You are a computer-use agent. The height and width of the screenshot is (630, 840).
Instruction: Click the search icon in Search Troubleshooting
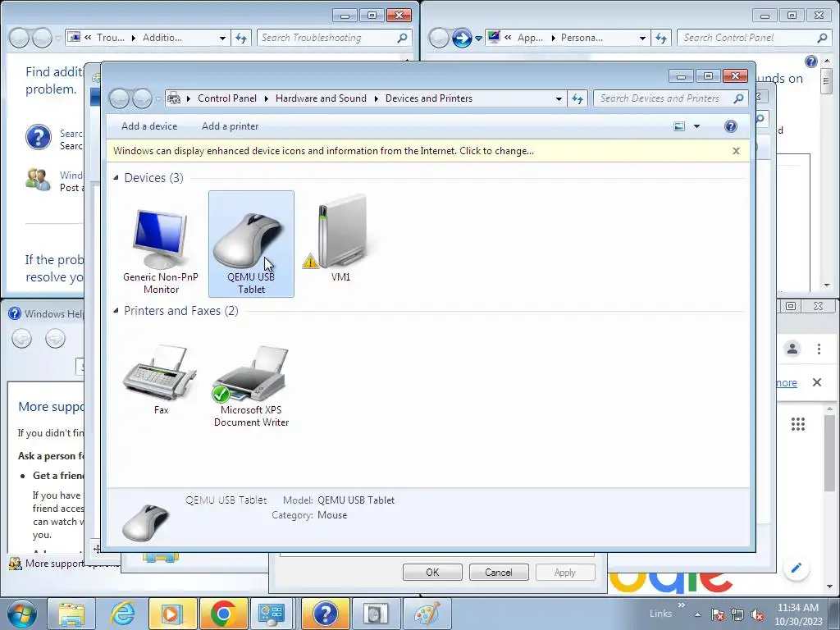point(402,38)
